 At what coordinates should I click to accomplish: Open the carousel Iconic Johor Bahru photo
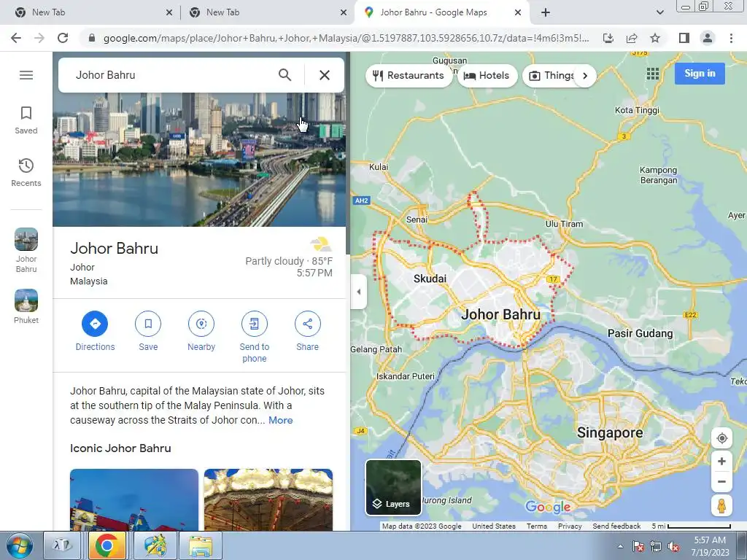tap(268, 499)
